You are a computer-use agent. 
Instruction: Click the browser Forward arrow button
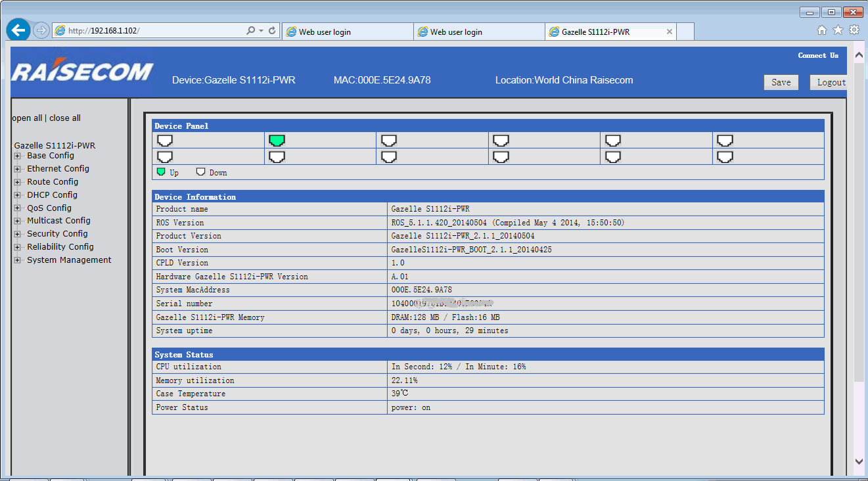click(x=41, y=30)
